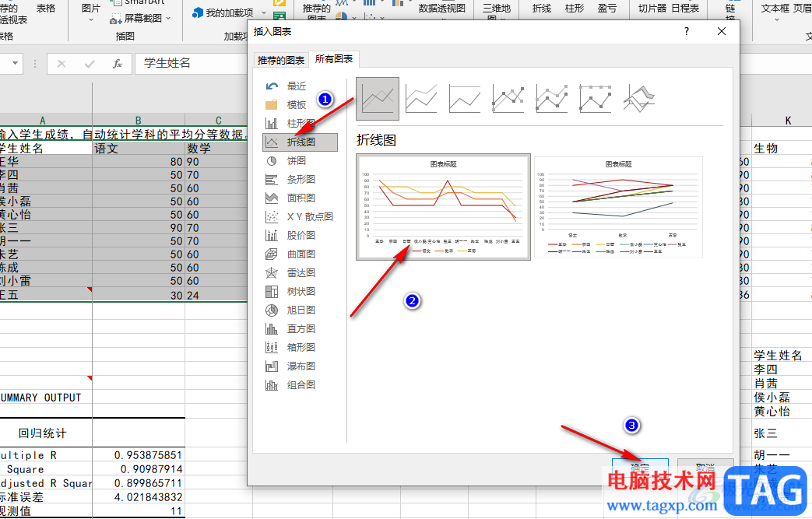Select the stacked line chart subtype
Image resolution: width=812 pixels, height=519 pixels.
pos(421,98)
